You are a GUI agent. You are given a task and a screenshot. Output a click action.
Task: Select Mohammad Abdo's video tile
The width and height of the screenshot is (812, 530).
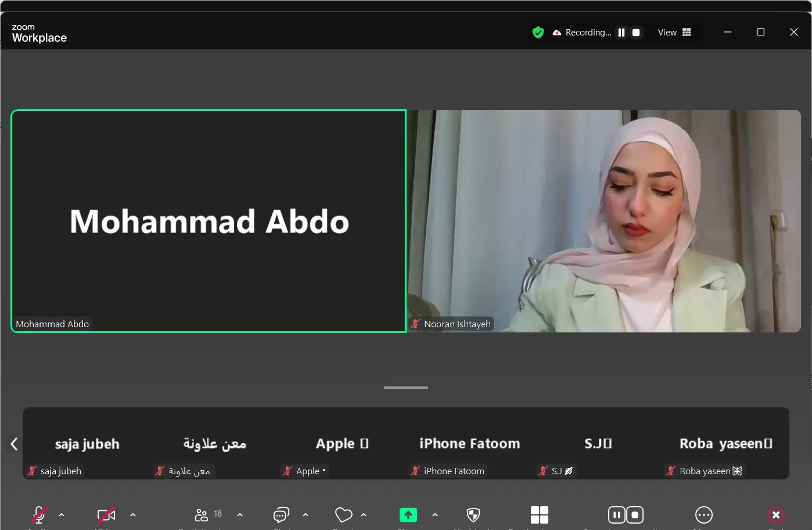(209, 221)
